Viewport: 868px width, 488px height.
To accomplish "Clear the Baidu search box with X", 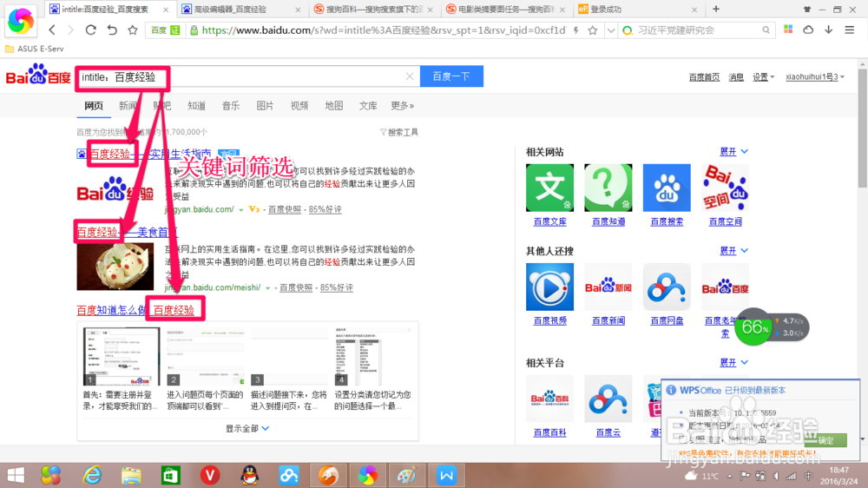I will [x=410, y=76].
